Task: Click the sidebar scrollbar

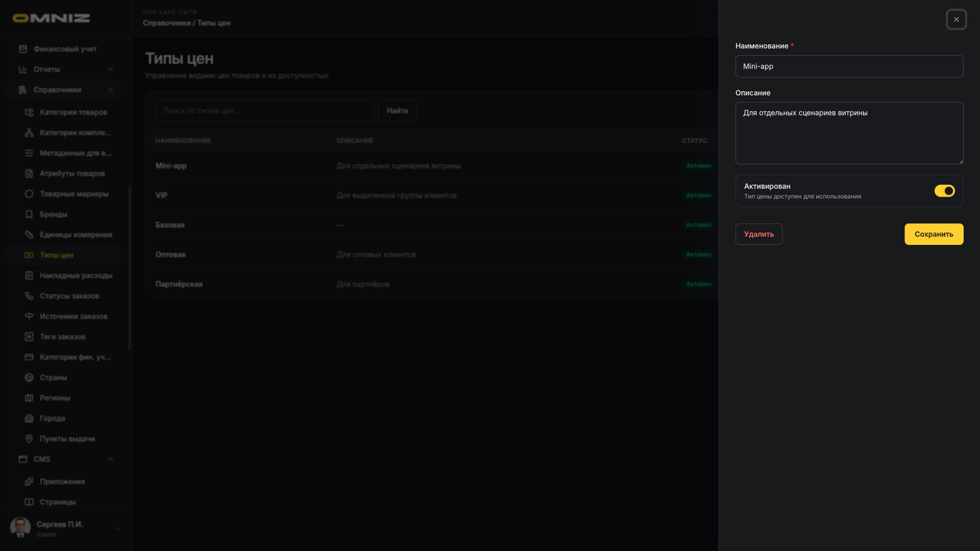Action: (x=129, y=267)
